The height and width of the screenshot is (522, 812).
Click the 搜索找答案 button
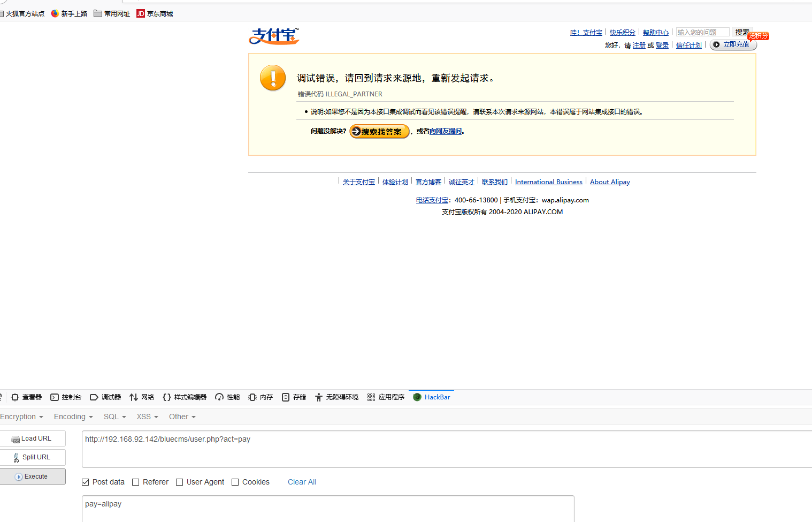pyautogui.click(x=379, y=131)
